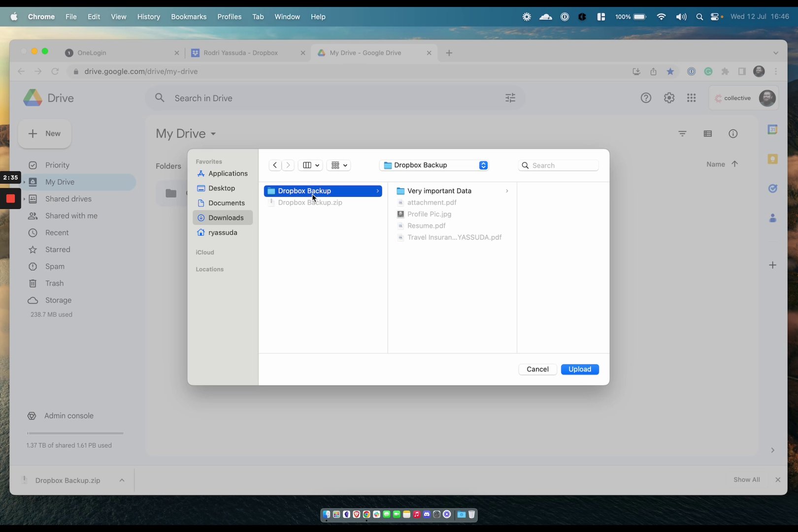The height and width of the screenshot is (532, 798).
Task: Close the Chrome downloads bar
Action: 778,480
